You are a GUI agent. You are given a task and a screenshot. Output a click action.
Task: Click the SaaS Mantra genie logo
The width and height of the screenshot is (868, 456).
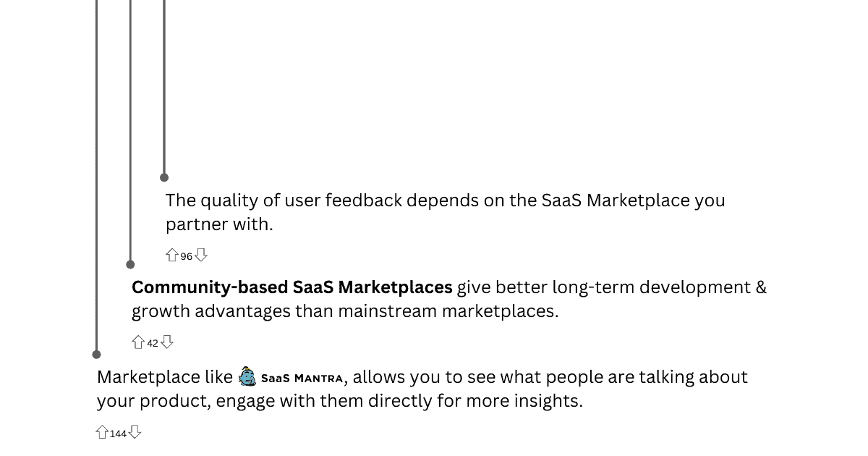pos(247,376)
